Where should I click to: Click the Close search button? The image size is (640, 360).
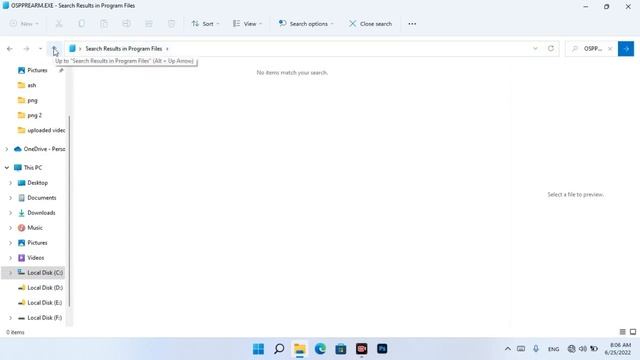(371, 24)
